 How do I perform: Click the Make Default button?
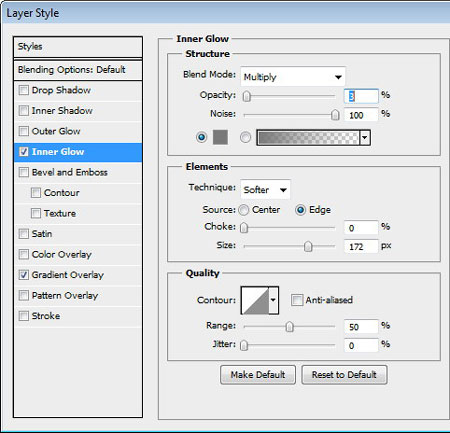tap(258, 375)
